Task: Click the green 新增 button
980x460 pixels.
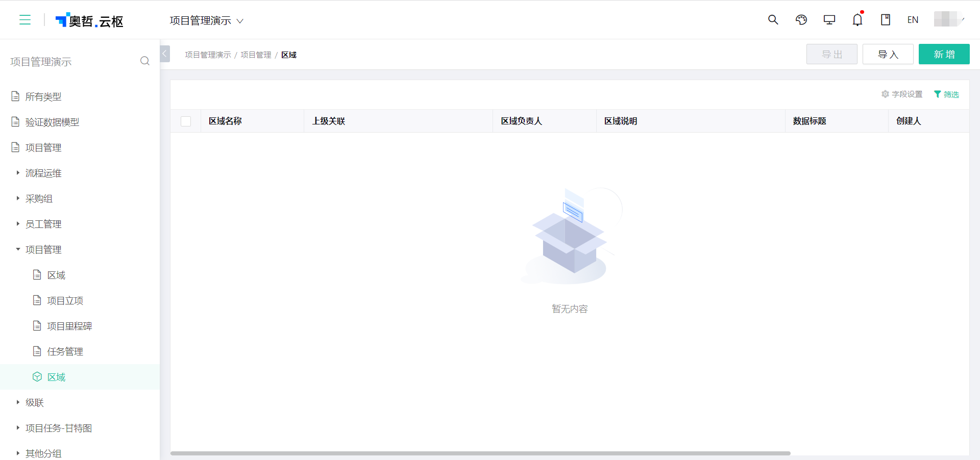Action: (944, 54)
